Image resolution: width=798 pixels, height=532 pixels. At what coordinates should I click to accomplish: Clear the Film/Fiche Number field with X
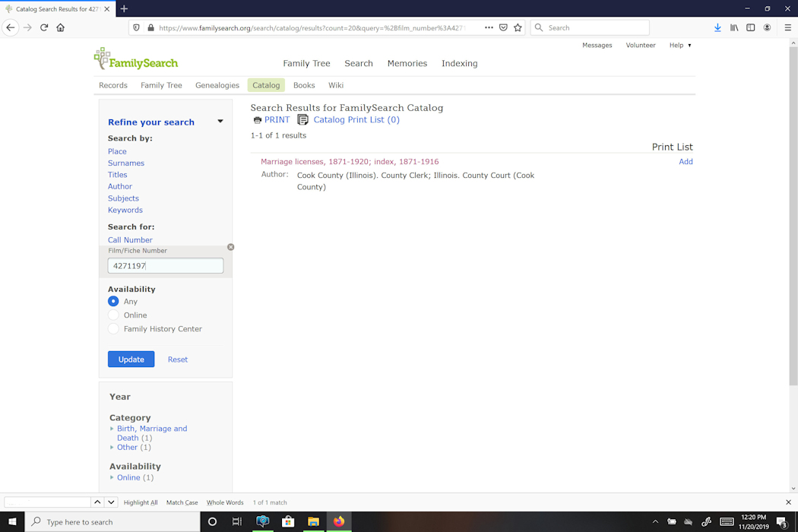[230, 247]
